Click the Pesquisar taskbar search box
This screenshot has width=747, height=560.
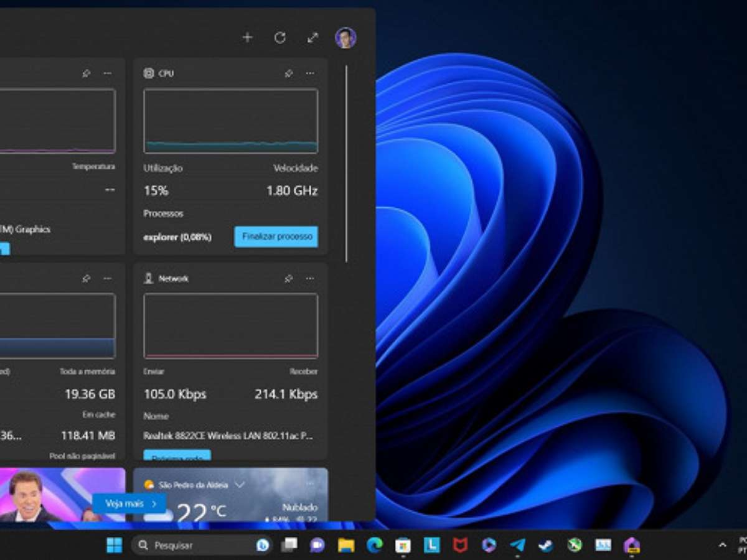coord(202,546)
